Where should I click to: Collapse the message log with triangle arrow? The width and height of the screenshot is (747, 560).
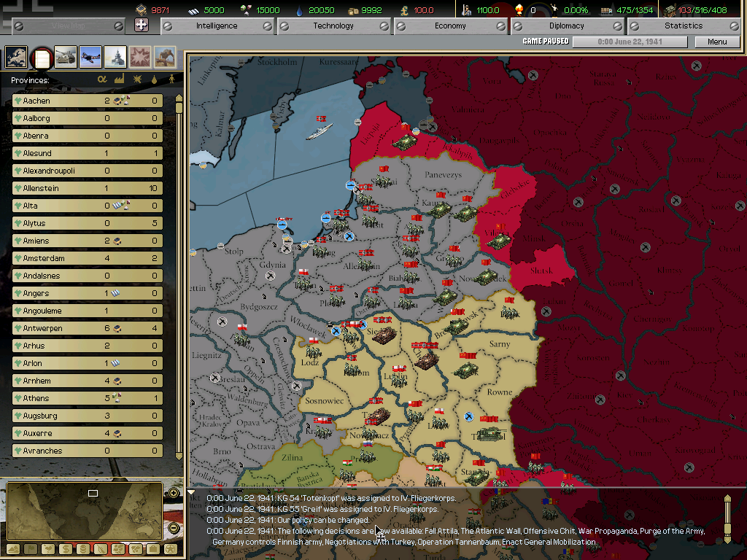192,493
